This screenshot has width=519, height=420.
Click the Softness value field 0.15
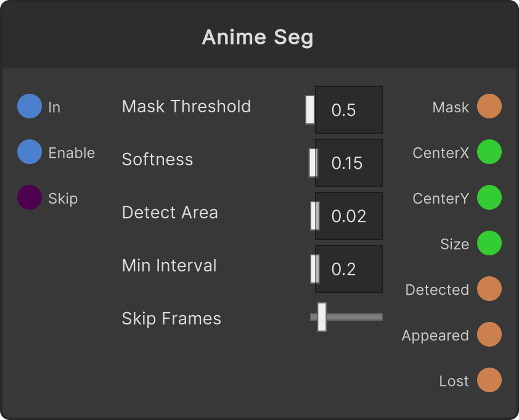(x=349, y=163)
